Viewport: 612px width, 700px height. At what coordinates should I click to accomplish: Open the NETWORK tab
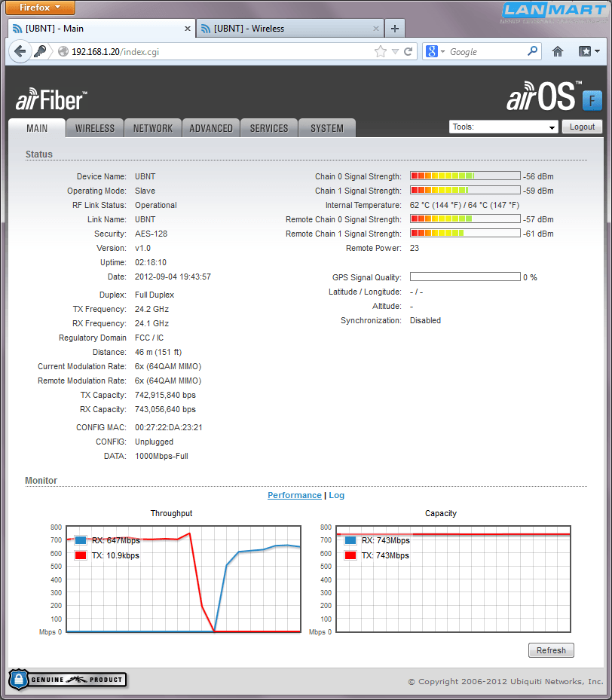point(153,128)
